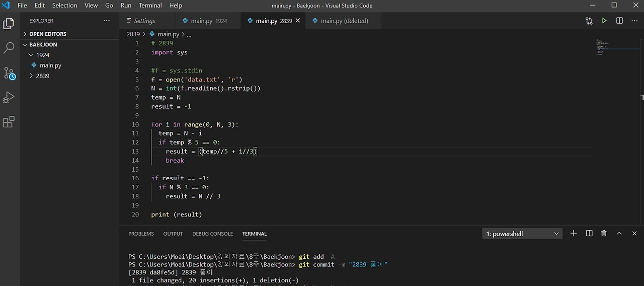Click the 'git add -A' command in terminal
Screen dimensions: 644x286
[316, 257]
